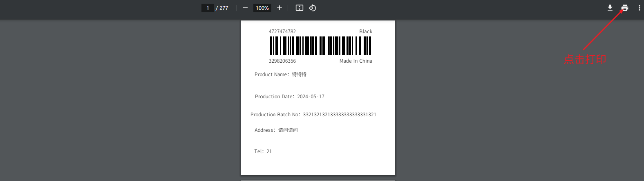644x181 pixels.
Task: Click the page number input field
Action: [x=208, y=8]
